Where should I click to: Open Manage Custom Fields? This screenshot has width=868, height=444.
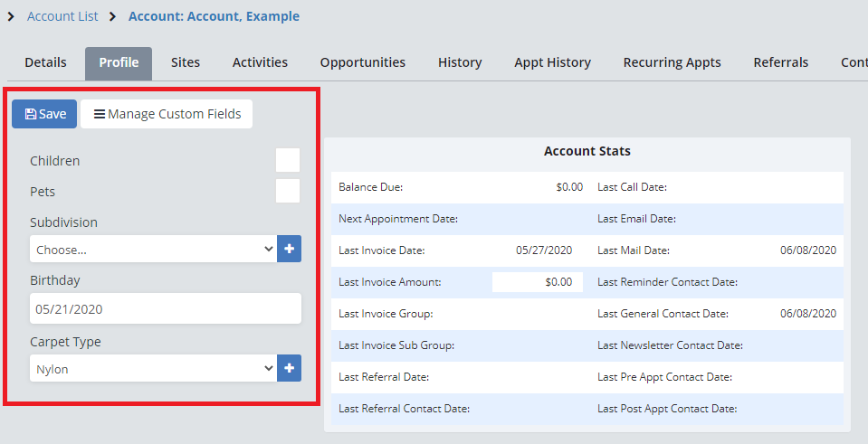click(167, 114)
